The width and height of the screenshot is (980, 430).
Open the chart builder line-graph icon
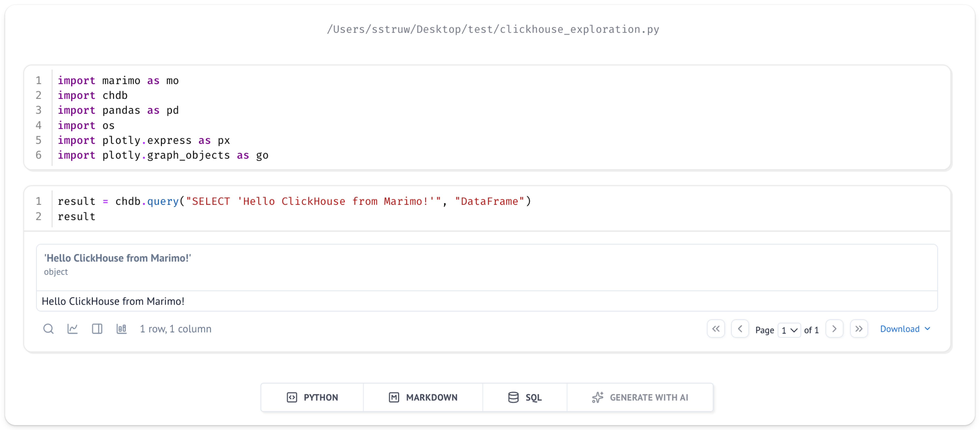coord(73,329)
